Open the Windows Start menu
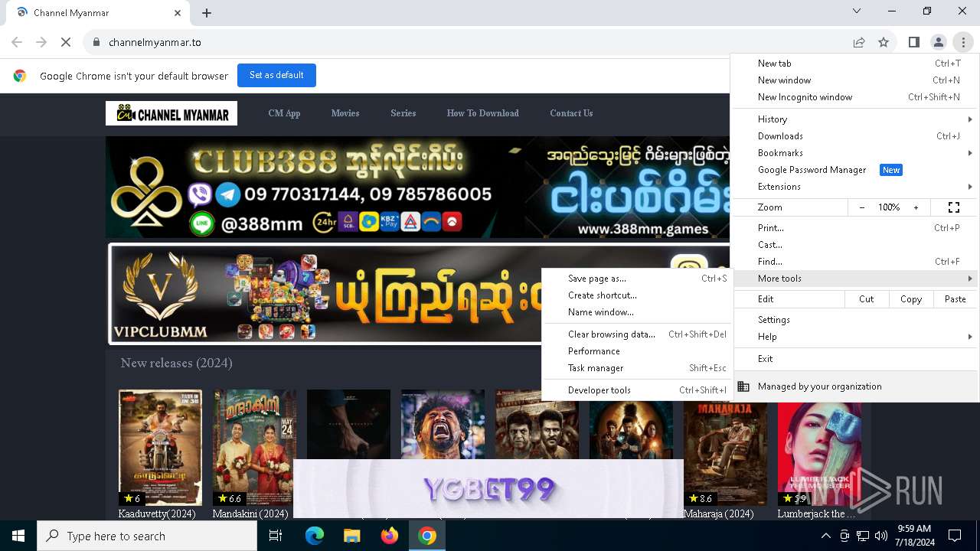The height and width of the screenshot is (551, 980). click(18, 536)
